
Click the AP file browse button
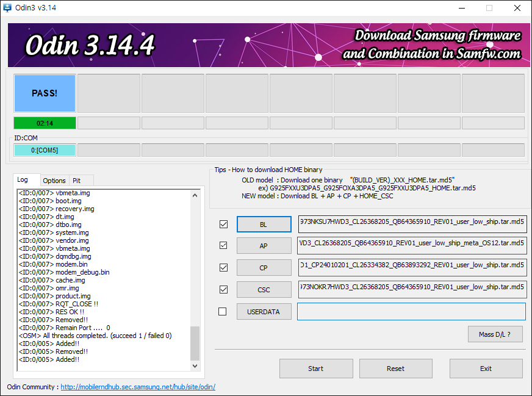pos(264,246)
